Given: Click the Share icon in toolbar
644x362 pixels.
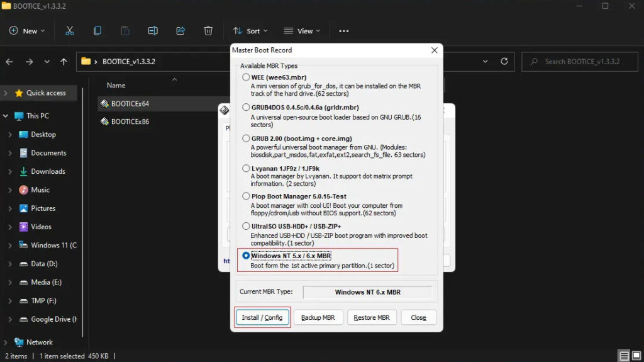Looking at the screenshot, I should 180,31.
